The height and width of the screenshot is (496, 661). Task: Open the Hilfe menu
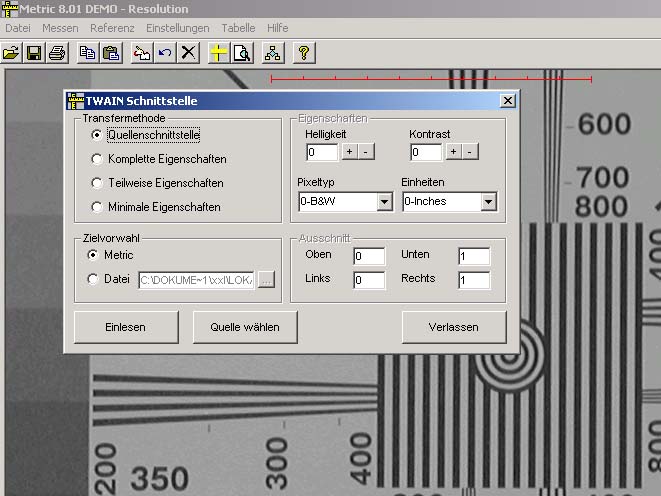point(277,28)
